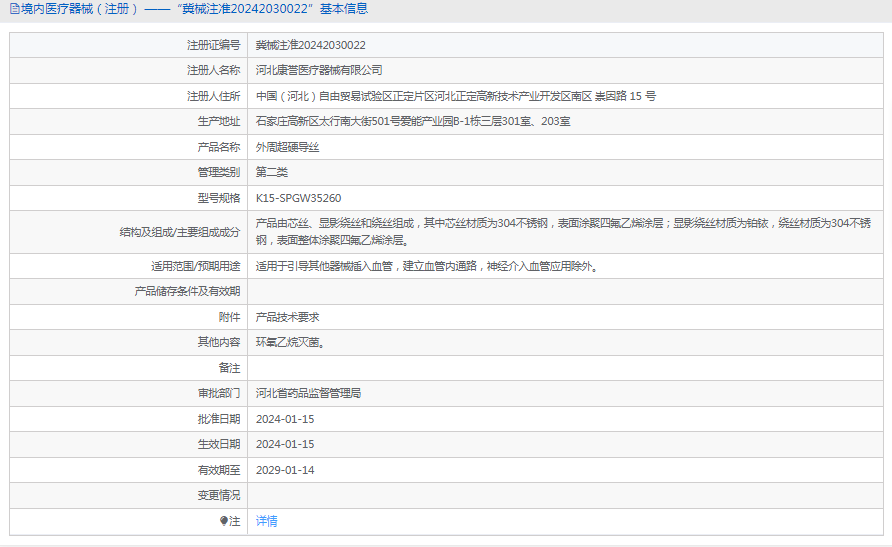The width and height of the screenshot is (892, 547).
Task: Click the 其他内容 label
Action: coord(218,342)
